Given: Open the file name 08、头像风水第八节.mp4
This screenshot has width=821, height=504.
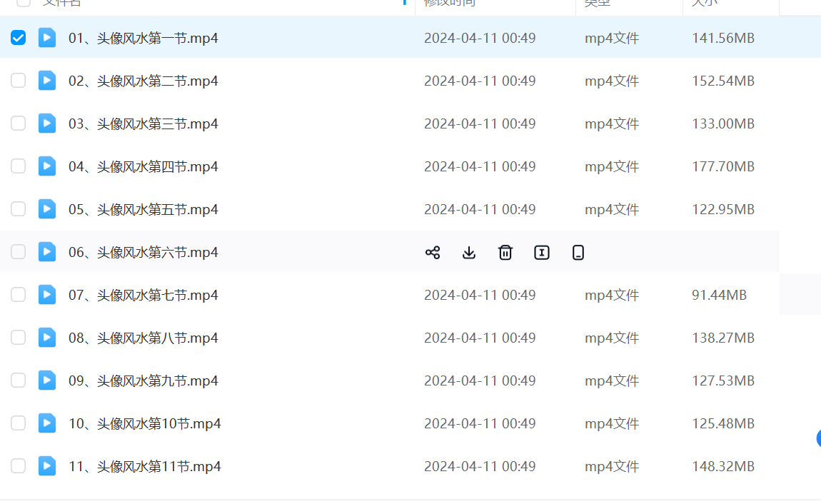Looking at the screenshot, I should (143, 338).
